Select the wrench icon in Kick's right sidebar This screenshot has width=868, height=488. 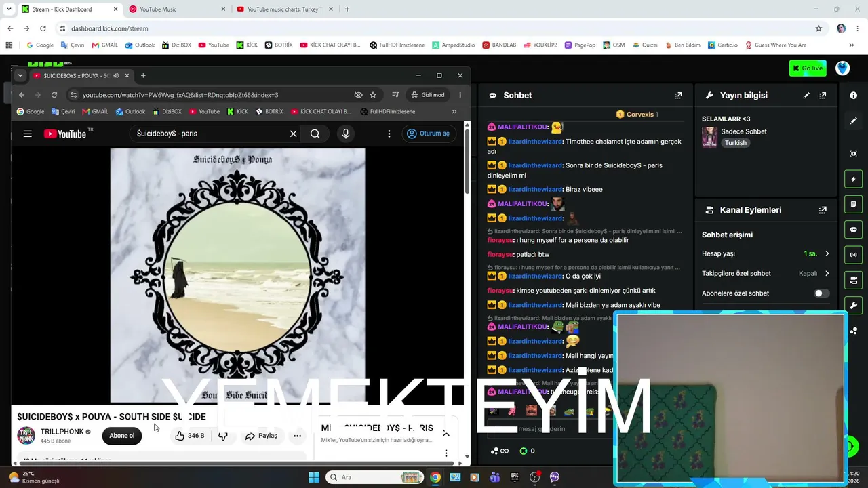click(x=853, y=306)
